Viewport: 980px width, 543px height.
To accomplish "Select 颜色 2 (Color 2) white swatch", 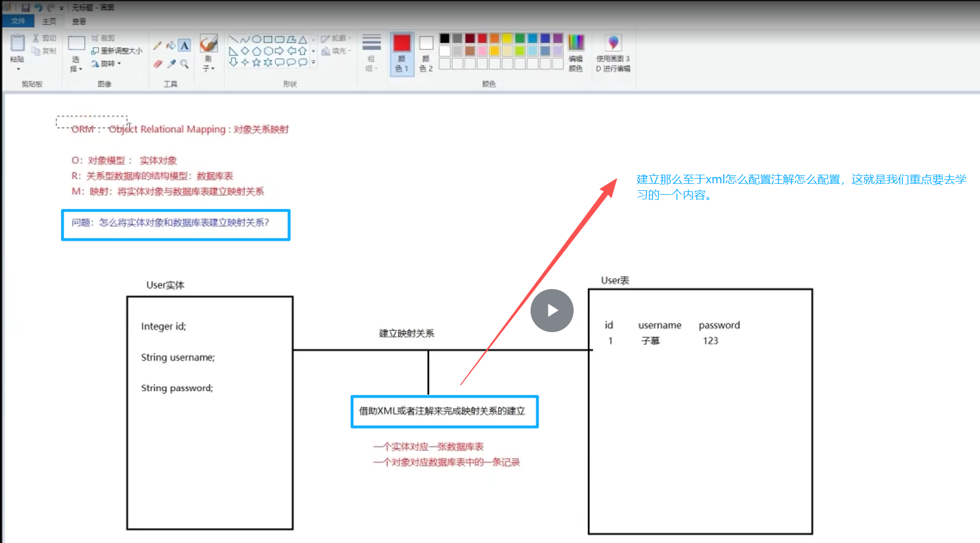I will click(426, 53).
